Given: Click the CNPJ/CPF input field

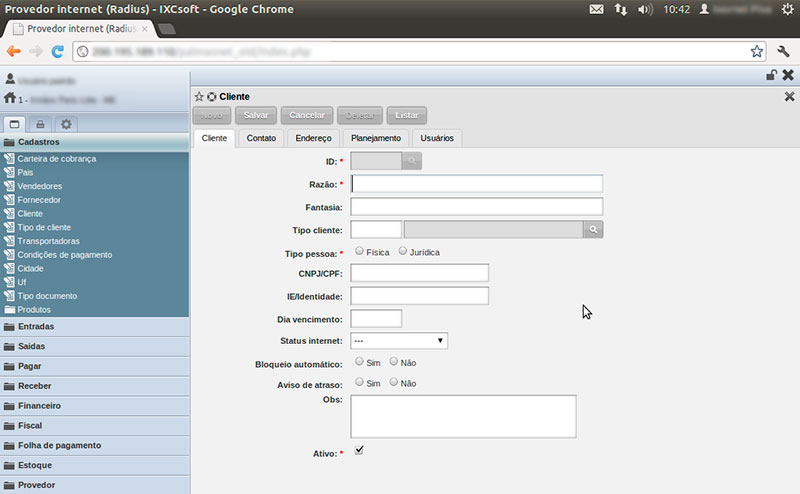Looking at the screenshot, I should tap(419, 273).
